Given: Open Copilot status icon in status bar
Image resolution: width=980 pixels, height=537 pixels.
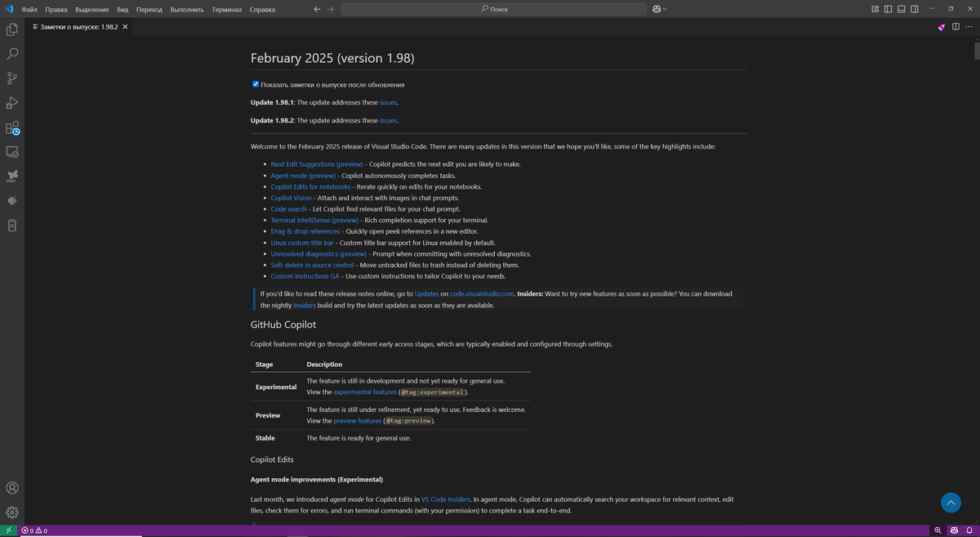Looking at the screenshot, I should coord(954,530).
